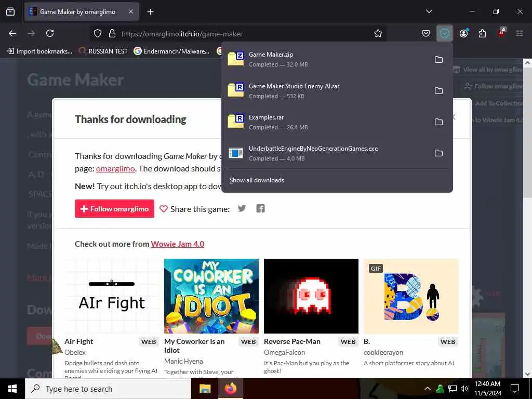The image size is (532, 399).
Task: Click Reverse Pac-Man title link
Action: (x=292, y=341)
